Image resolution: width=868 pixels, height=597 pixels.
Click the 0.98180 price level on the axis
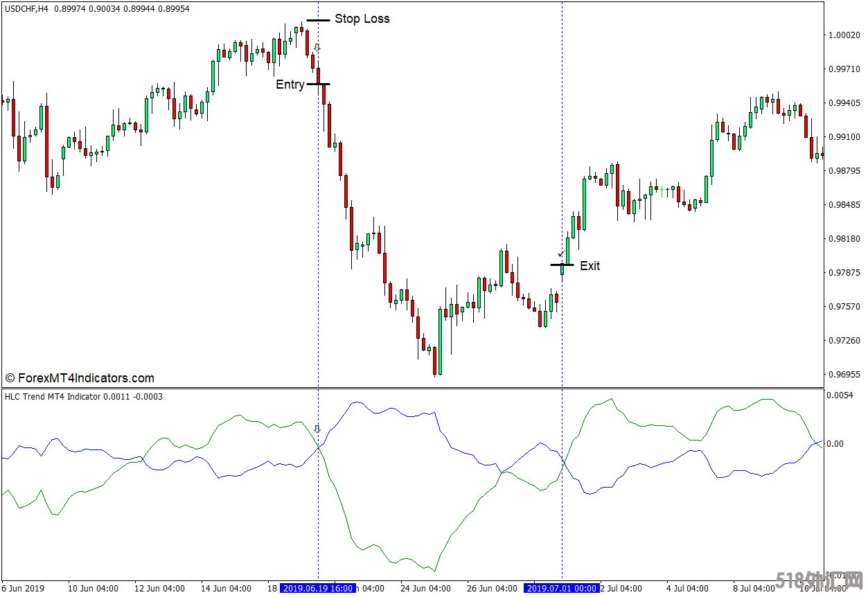[844, 239]
